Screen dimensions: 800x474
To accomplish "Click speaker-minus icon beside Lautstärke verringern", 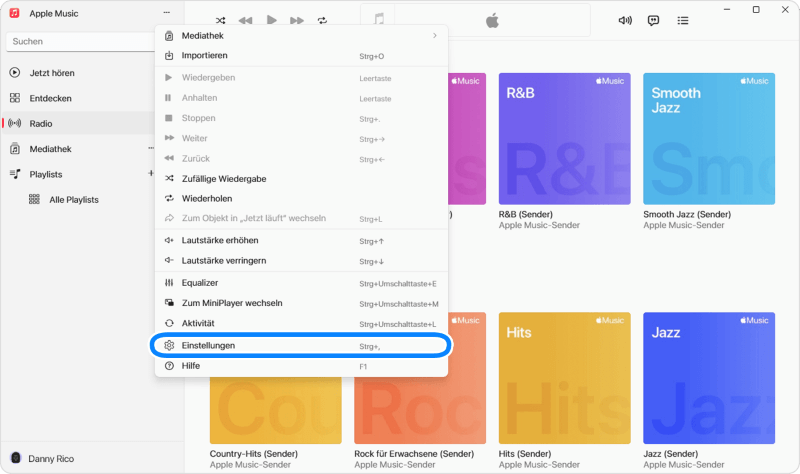I will [x=169, y=260].
